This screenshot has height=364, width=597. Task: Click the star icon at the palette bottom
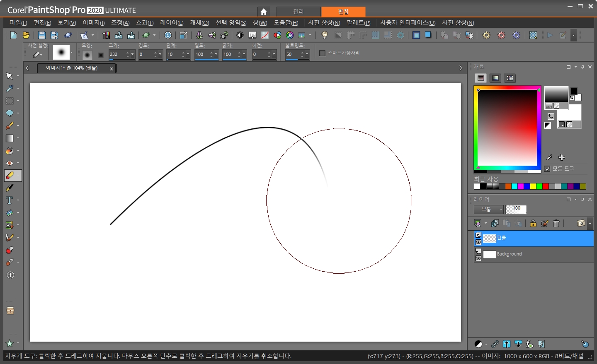point(10,343)
